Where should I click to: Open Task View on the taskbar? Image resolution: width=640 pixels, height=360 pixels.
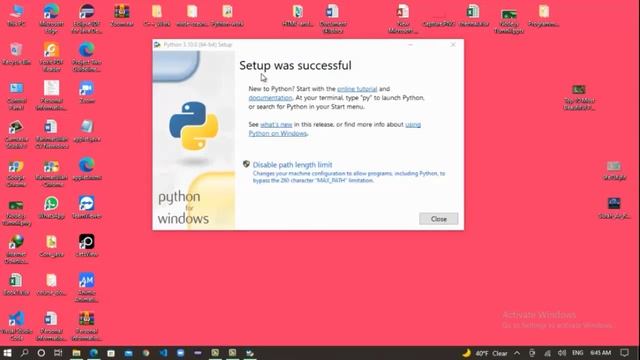pyautogui.click(x=58, y=353)
